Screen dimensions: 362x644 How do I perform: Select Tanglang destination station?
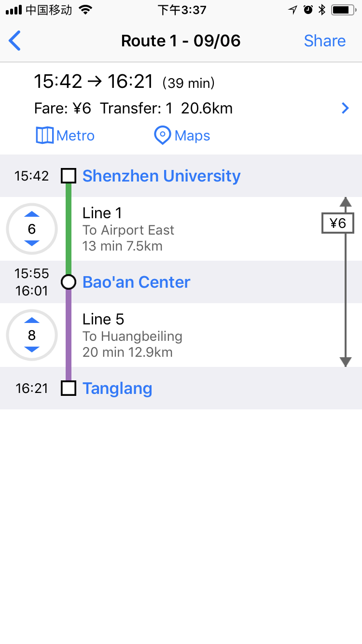pyautogui.click(x=117, y=388)
